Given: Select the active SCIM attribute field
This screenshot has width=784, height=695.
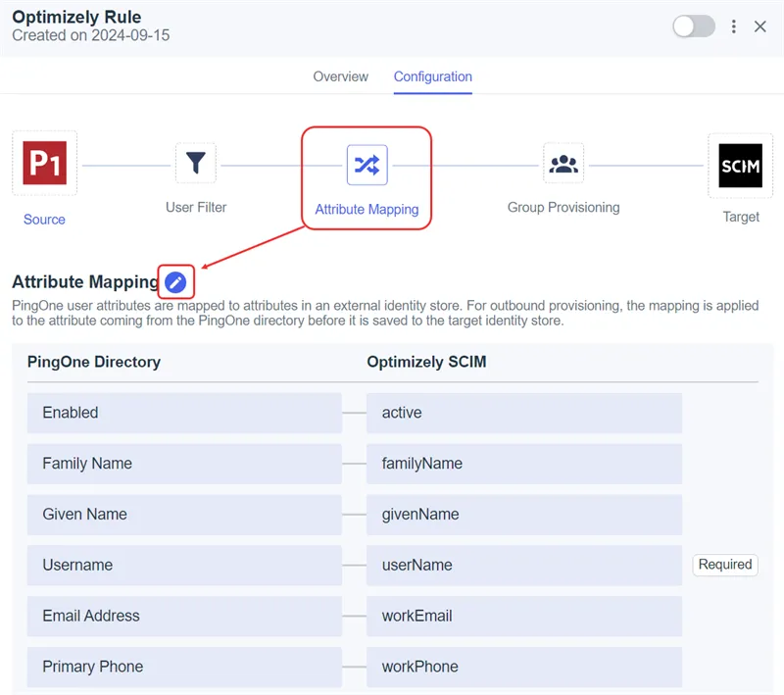Looking at the screenshot, I should point(524,413).
